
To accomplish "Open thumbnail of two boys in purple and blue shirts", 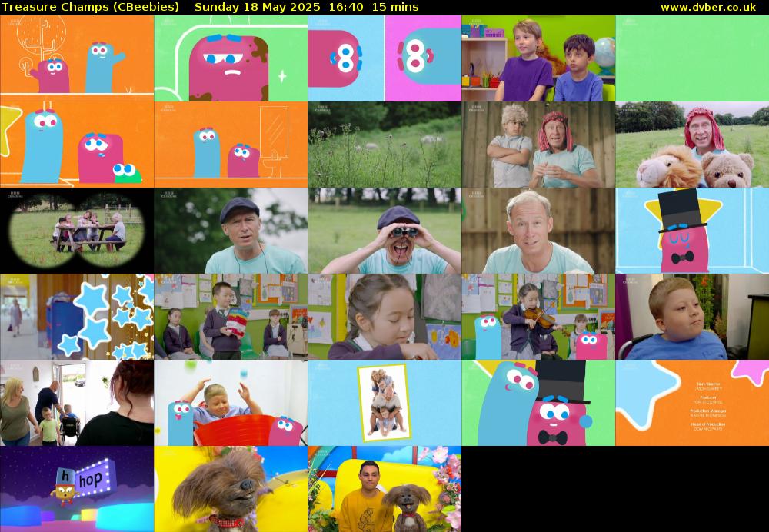I will (x=538, y=58).
